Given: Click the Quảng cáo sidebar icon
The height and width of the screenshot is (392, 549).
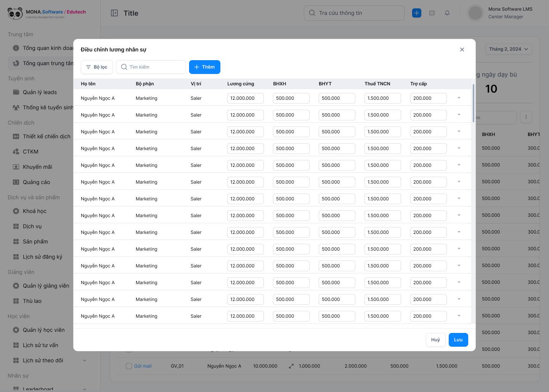Looking at the screenshot, I should click(16, 182).
